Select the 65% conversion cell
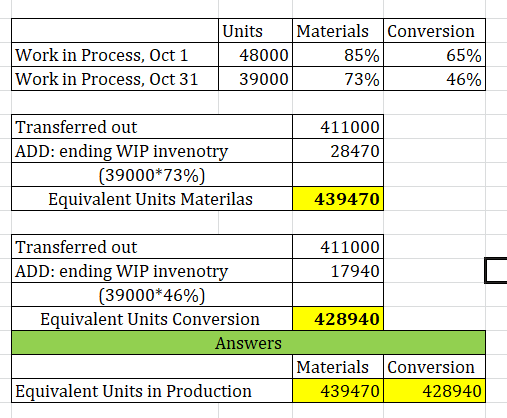507x418 pixels. [x=434, y=55]
